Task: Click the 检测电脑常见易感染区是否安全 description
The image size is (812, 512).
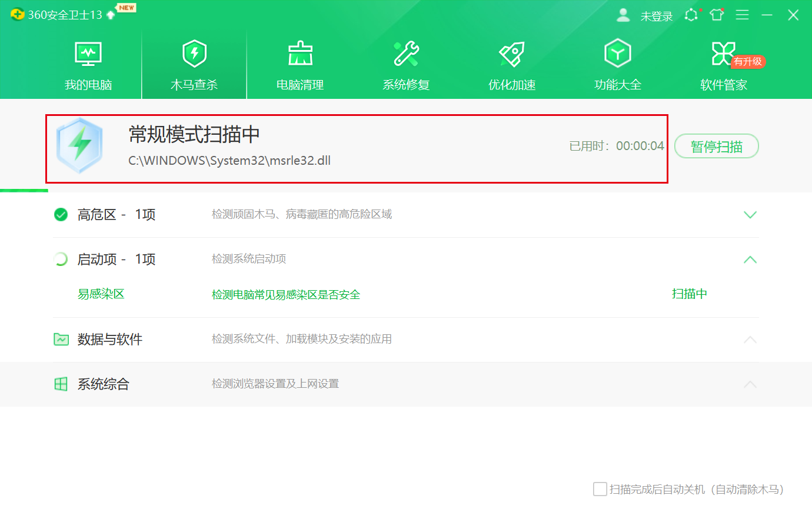Action: [286, 295]
